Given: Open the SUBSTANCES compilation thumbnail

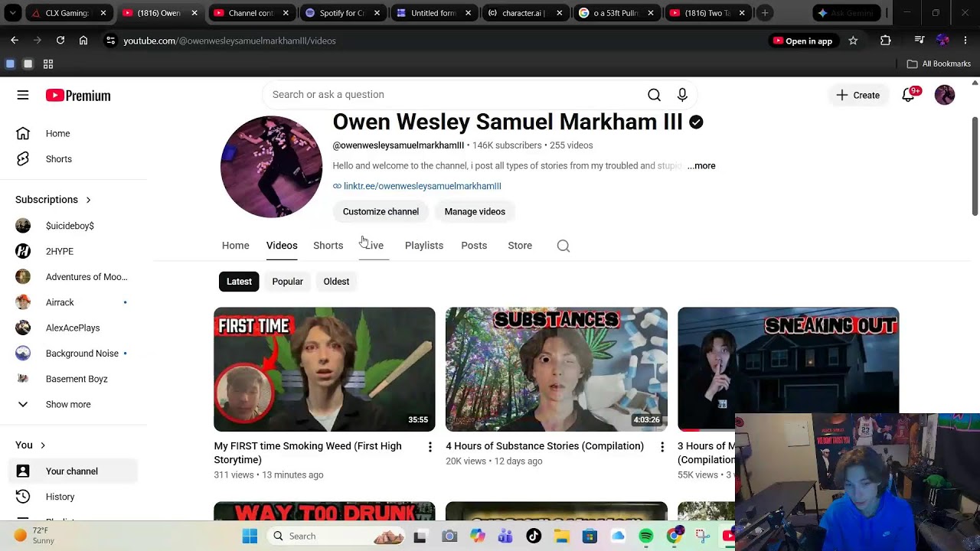Looking at the screenshot, I should [x=557, y=370].
